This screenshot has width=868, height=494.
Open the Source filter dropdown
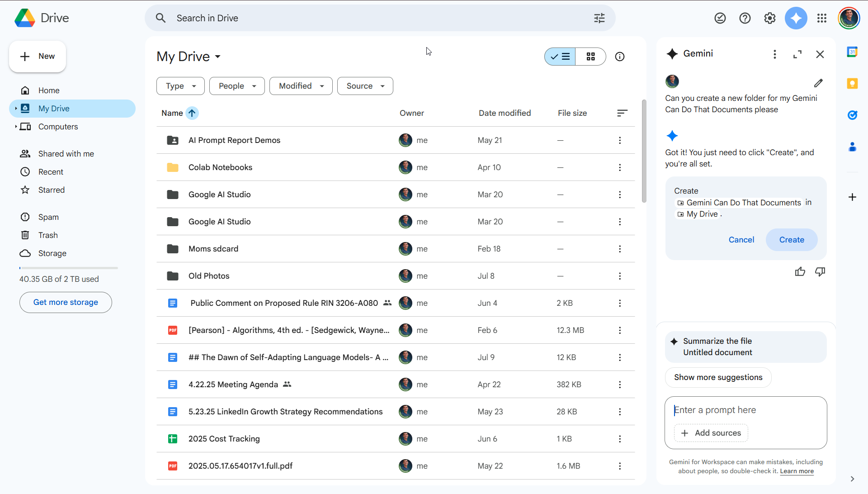pyautogui.click(x=365, y=86)
